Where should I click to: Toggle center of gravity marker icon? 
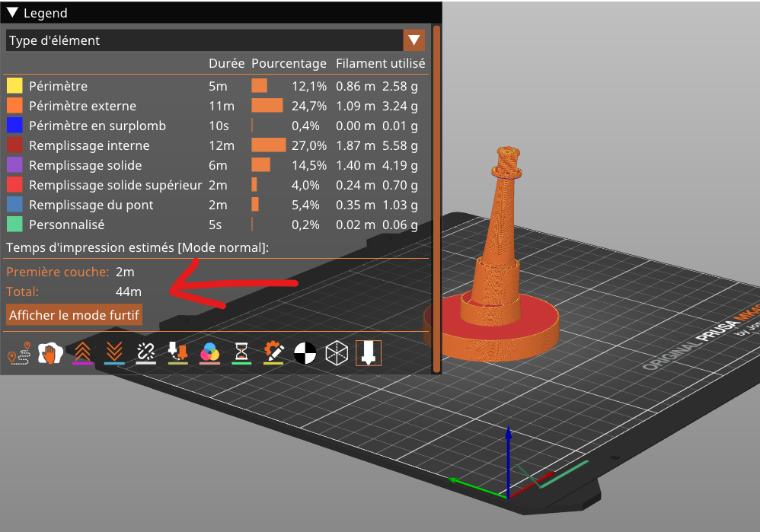[305, 353]
